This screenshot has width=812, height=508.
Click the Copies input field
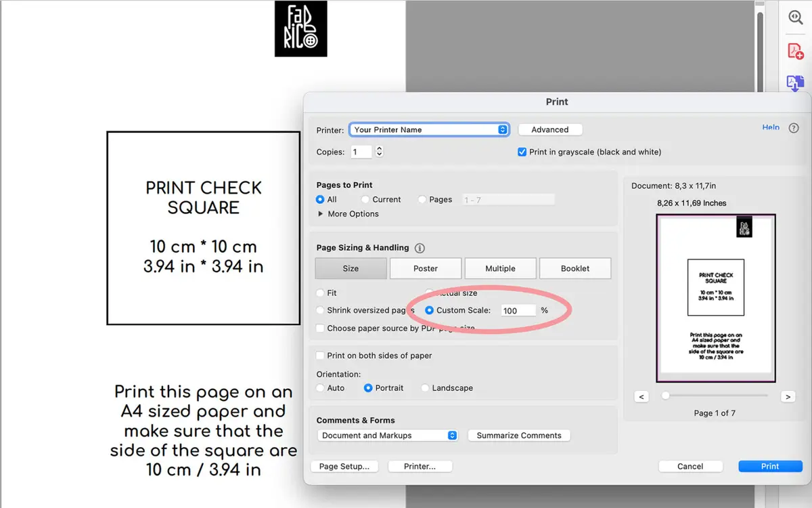tap(361, 152)
